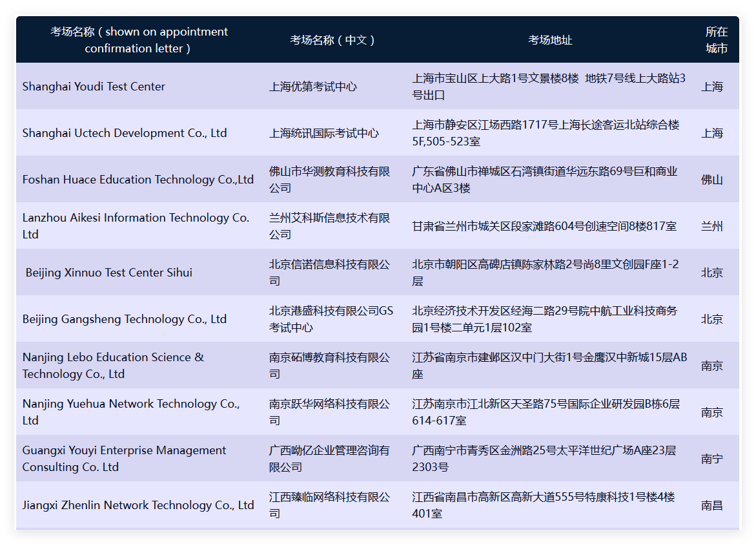
Task: Click the 所在城市 column header
Action: 717,39
